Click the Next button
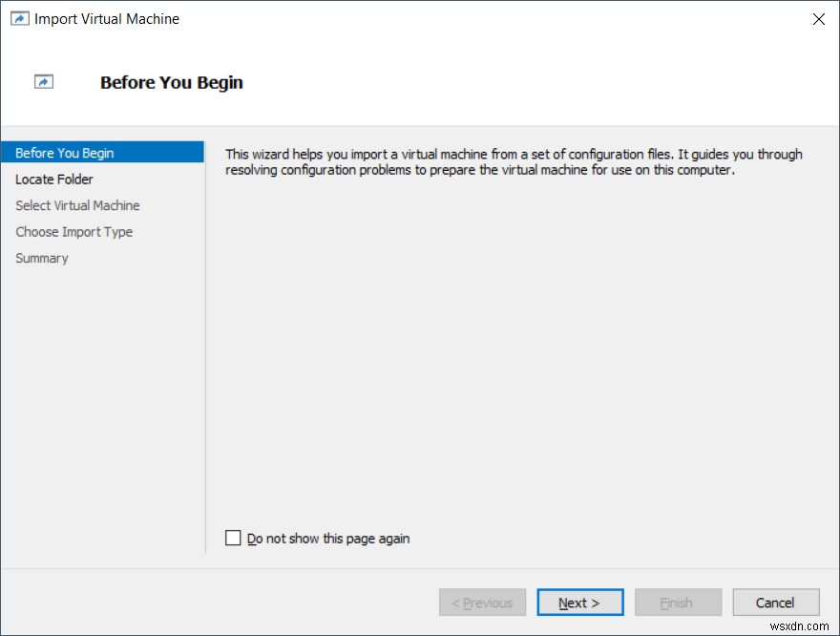The height and width of the screenshot is (636, 840). 580,602
